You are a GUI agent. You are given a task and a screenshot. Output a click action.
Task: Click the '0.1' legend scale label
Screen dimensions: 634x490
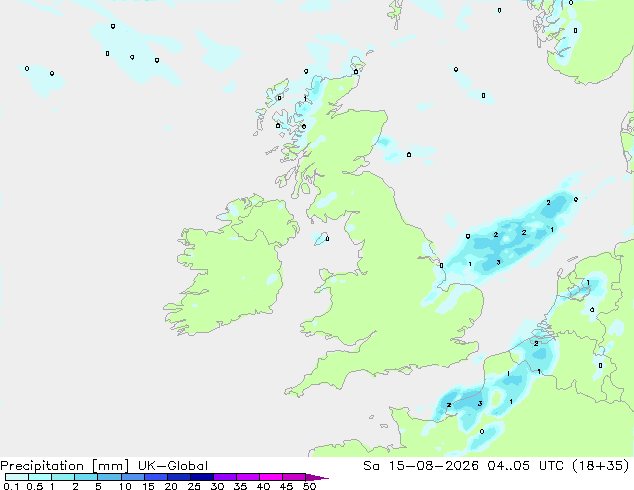[x=11, y=486]
